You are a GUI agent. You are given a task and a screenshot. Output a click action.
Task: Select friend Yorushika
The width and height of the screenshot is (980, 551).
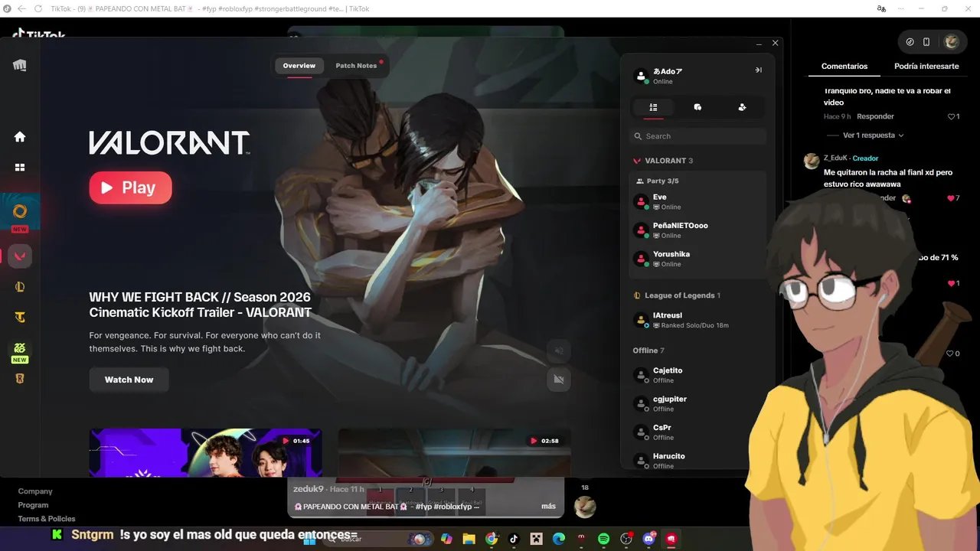tap(697, 259)
